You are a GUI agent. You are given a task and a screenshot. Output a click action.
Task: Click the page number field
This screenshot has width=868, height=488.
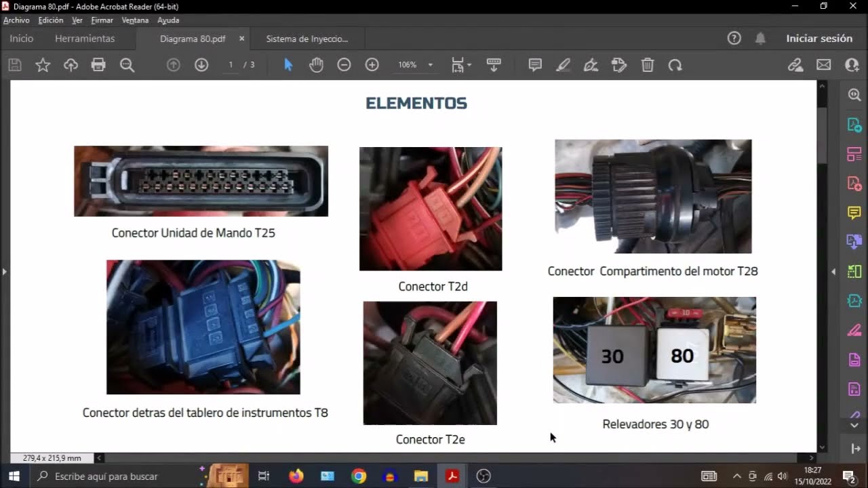tap(231, 65)
